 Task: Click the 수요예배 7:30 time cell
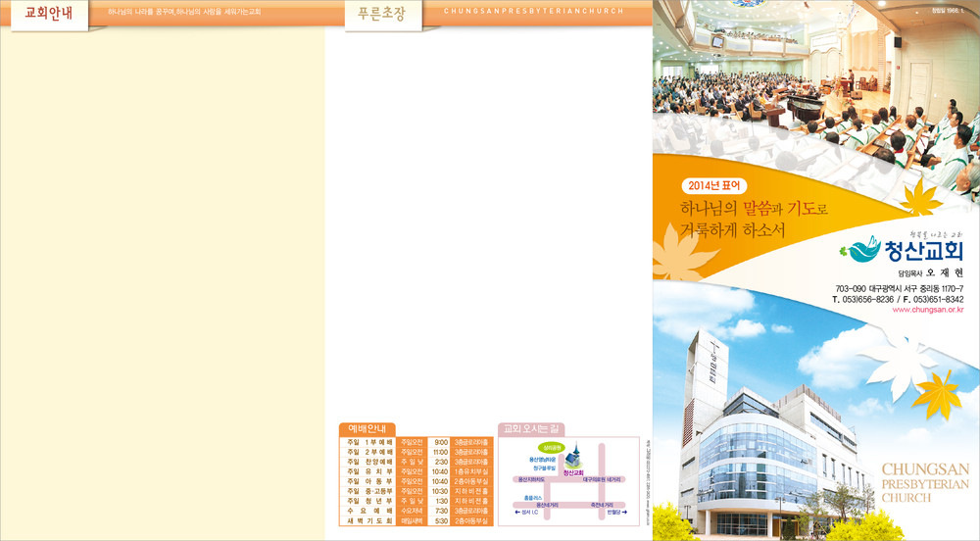[440, 511]
